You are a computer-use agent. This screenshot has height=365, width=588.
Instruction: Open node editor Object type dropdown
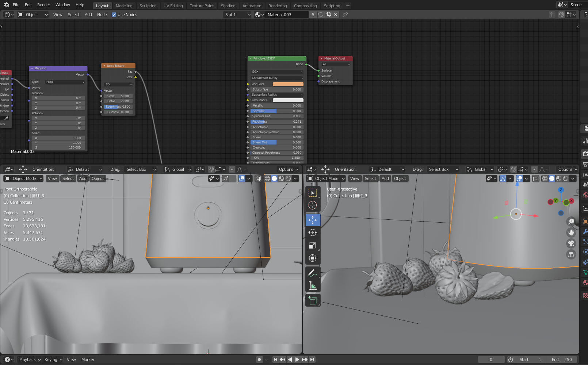33,15
